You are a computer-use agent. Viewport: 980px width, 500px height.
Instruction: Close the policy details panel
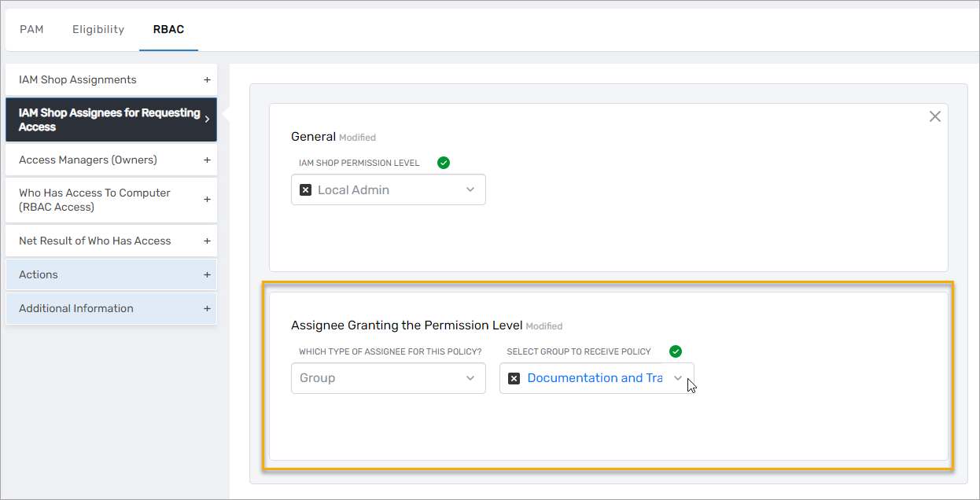coord(934,116)
